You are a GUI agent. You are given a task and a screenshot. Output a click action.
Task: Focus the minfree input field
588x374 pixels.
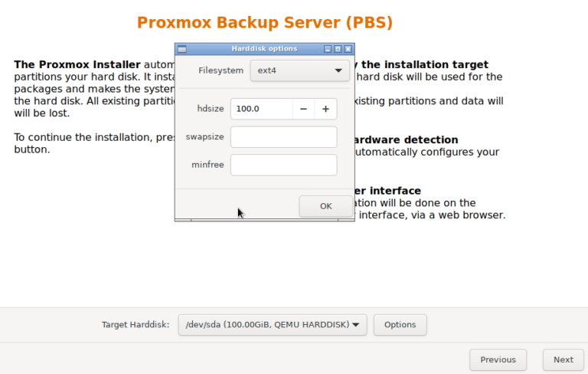(x=283, y=165)
